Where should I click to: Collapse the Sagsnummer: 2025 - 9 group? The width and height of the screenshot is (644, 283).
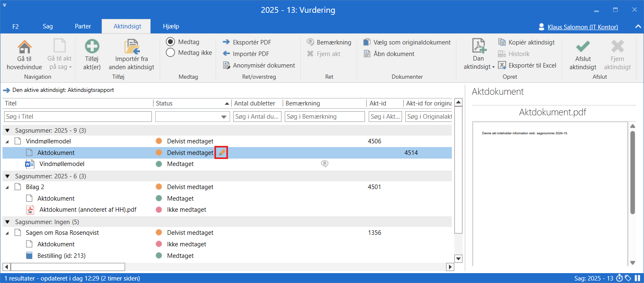click(8, 131)
